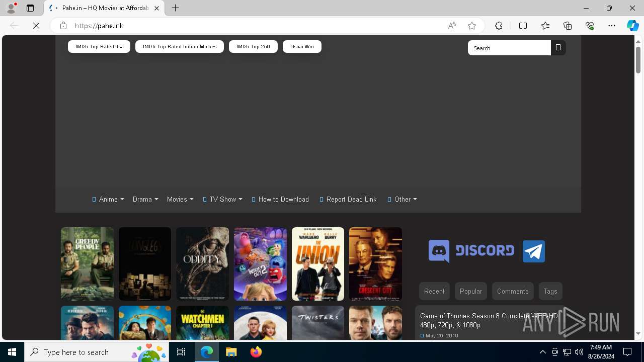Open Edge Settings and more menu
Image resolution: width=644 pixels, height=362 pixels.
pyautogui.click(x=612, y=26)
